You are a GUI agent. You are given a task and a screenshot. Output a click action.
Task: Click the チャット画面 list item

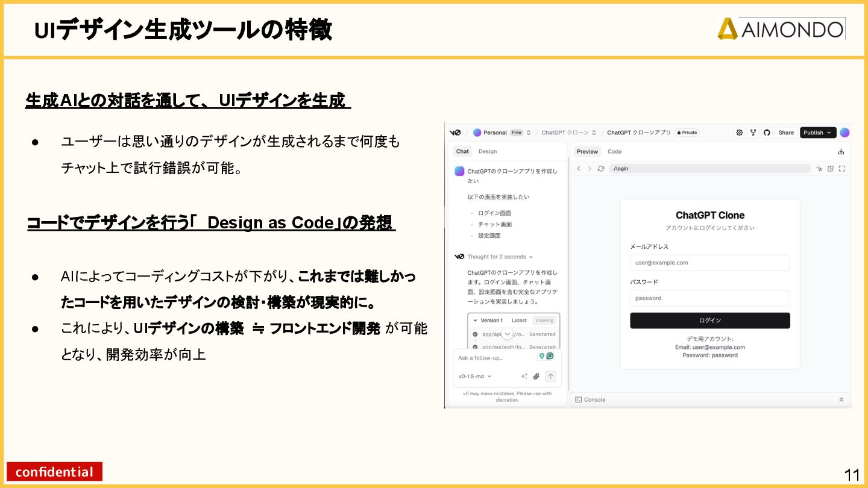(x=495, y=224)
